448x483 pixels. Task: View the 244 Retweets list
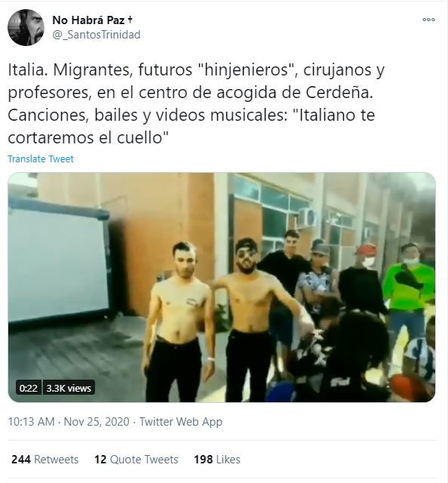coord(45,460)
